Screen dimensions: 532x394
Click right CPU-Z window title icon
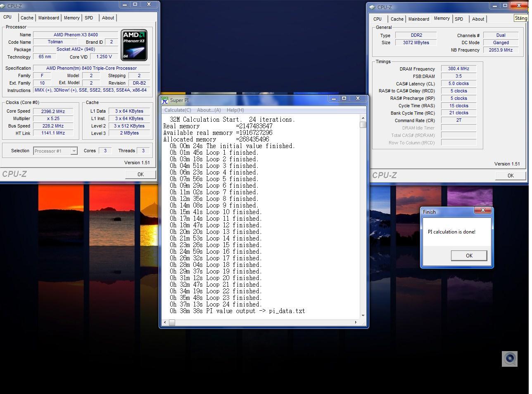372,7
